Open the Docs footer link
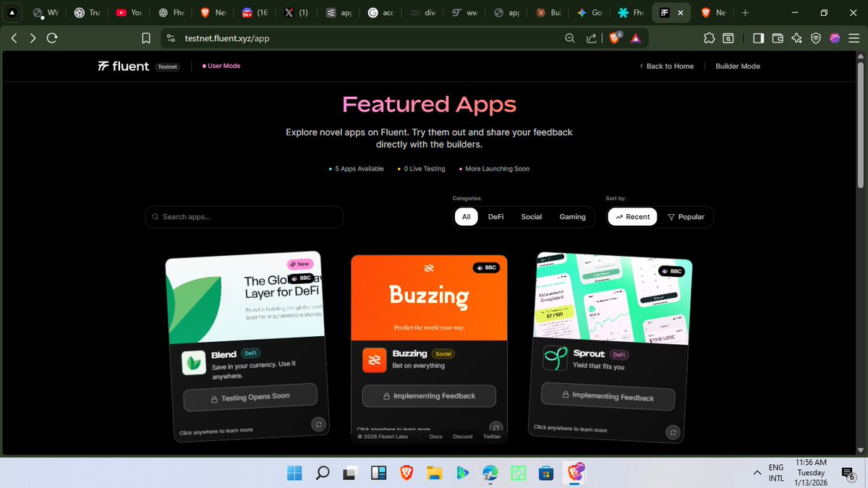The image size is (868, 488). [x=435, y=437]
